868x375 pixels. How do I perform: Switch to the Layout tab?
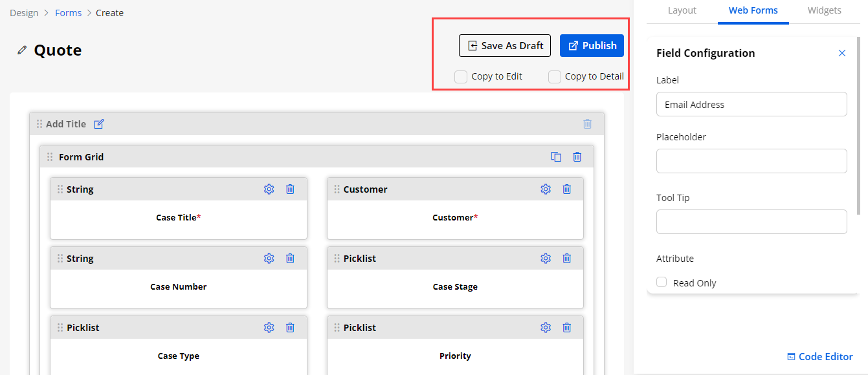click(x=682, y=10)
